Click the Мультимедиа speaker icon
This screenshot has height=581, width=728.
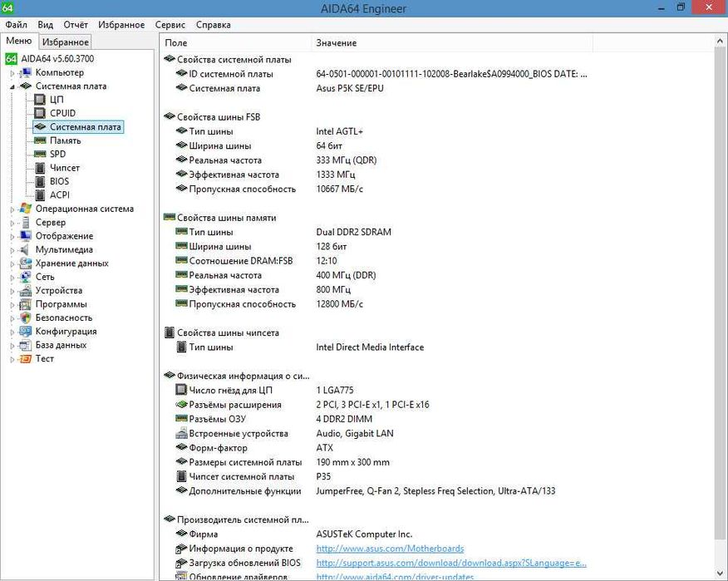(x=26, y=249)
